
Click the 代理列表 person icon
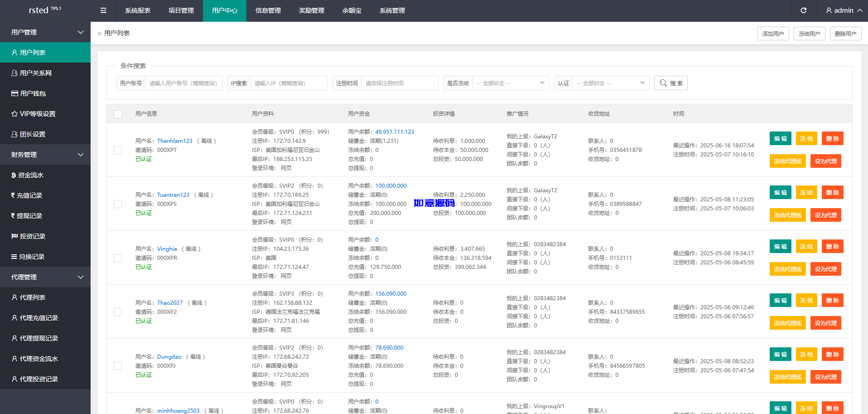tap(14, 297)
